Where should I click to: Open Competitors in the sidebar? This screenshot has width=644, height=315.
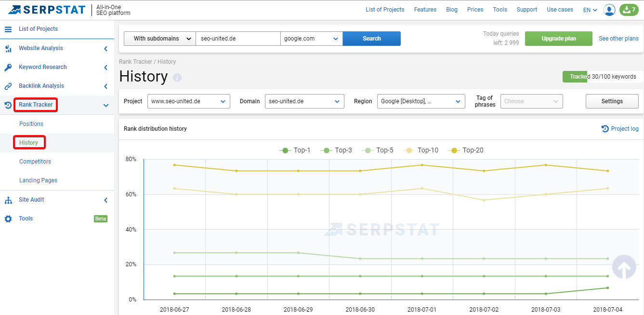pos(35,162)
